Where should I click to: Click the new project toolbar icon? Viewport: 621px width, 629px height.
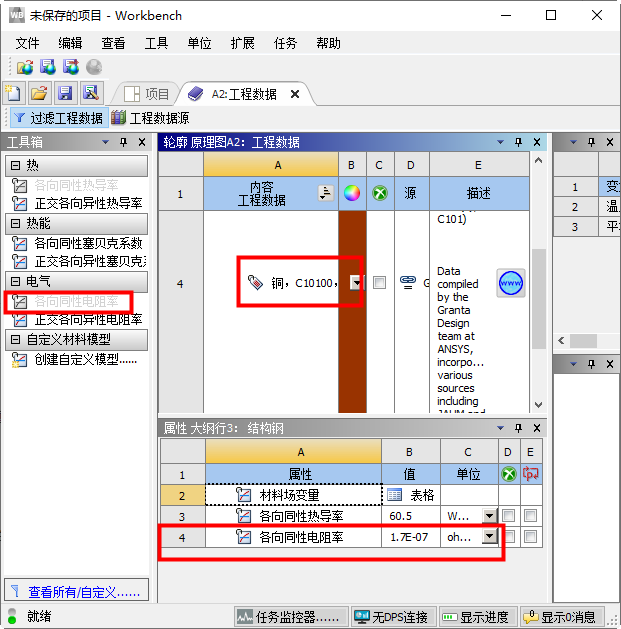click(13, 93)
